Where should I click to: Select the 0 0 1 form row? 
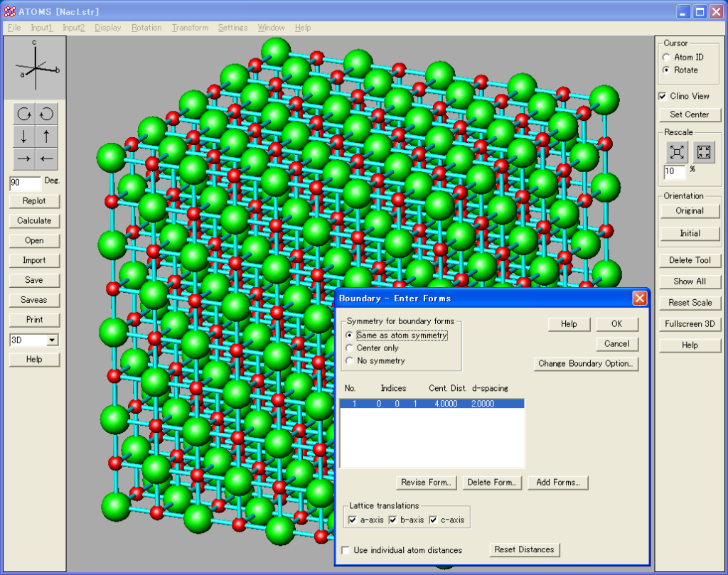click(x=432, y=404)
